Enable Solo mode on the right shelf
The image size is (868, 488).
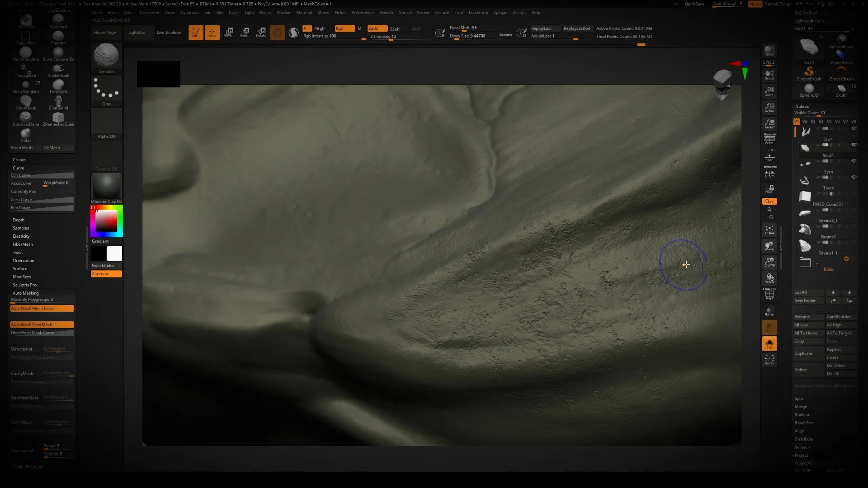click(770, 343)
